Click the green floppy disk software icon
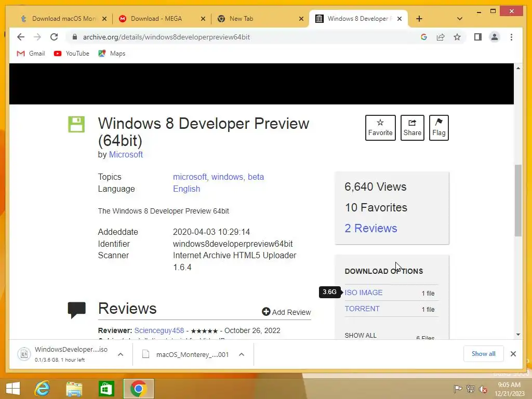Image resolution: width=532 pixels, height=399 pixels. [76, 124]
